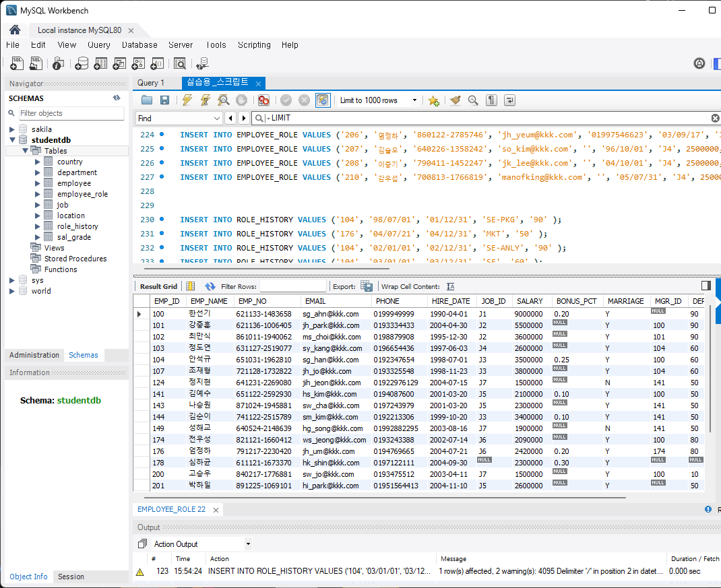Click the result grid horizontal scrollbar

coord(385,498)
